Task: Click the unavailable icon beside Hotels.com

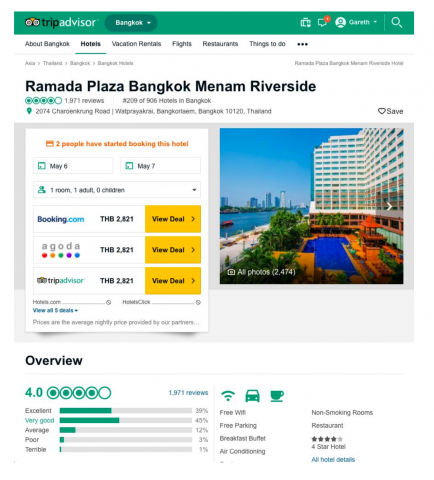Action: point(108,302)
